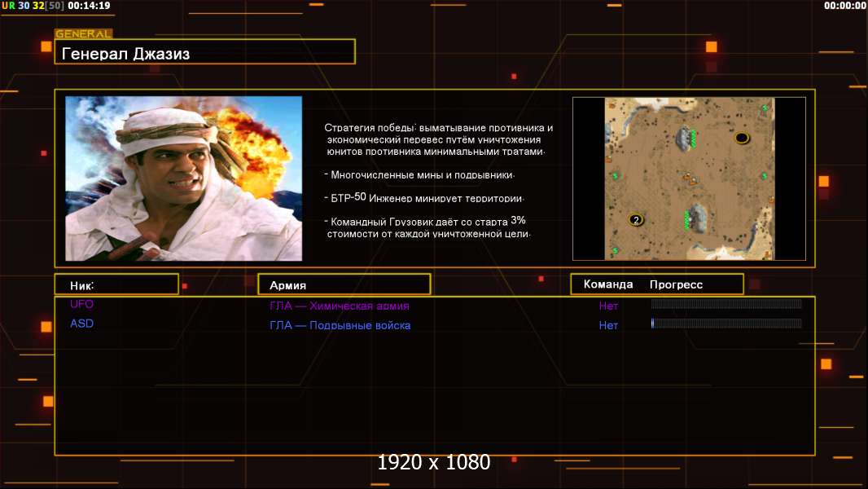Select the empty black start position marker
The image size is (868, 489).
[742, 138]
